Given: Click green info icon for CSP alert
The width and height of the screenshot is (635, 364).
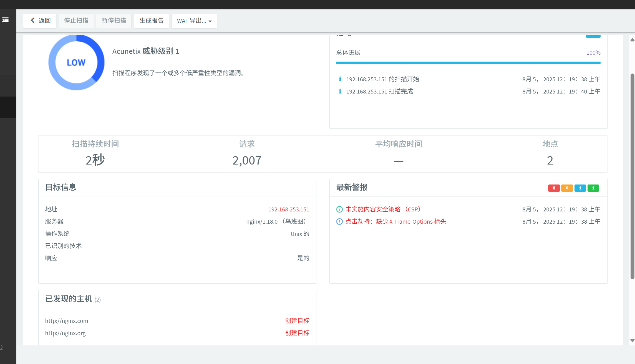Looking at the screenshot, I should tap(339, 209).
